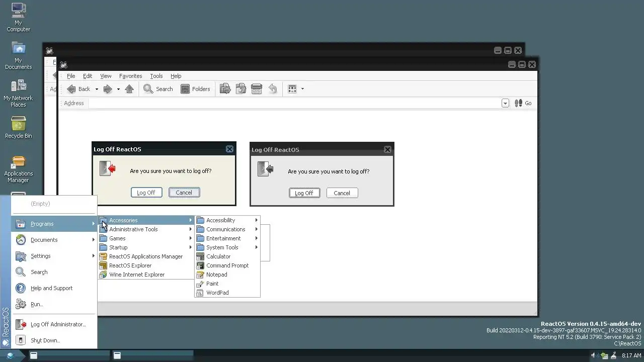Expand Documents in the Start menu

[x=54, y=240]
